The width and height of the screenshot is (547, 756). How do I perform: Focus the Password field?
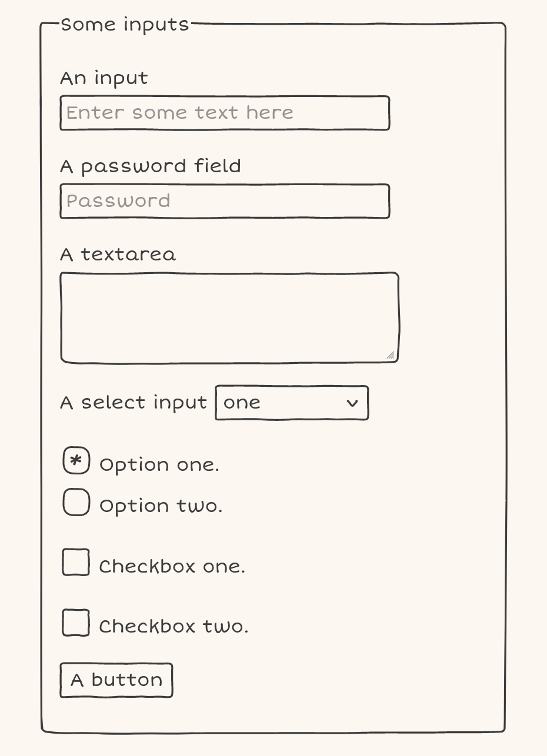pos(225,201)
